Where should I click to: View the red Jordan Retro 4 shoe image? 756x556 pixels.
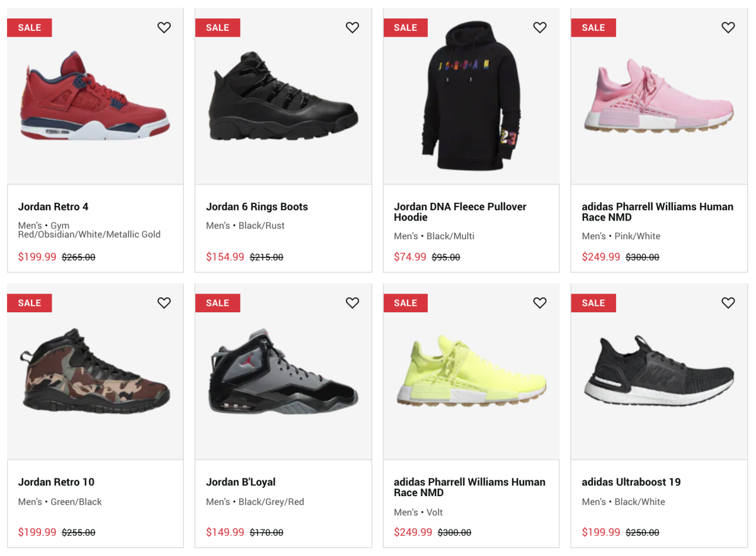94,98
